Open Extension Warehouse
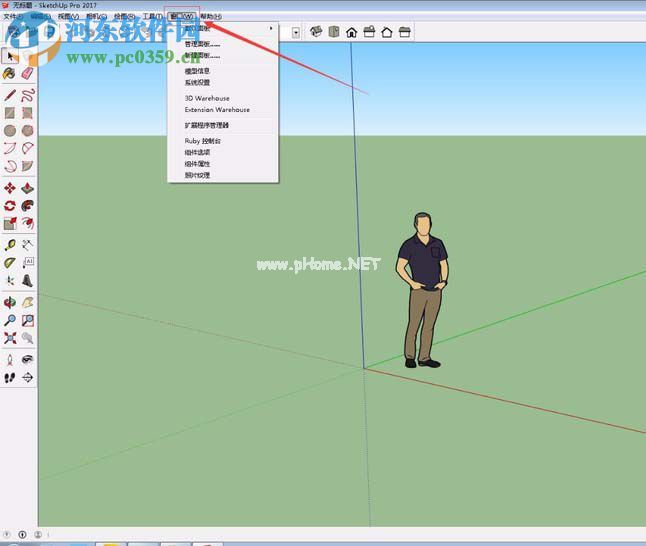 click(217, 109)
